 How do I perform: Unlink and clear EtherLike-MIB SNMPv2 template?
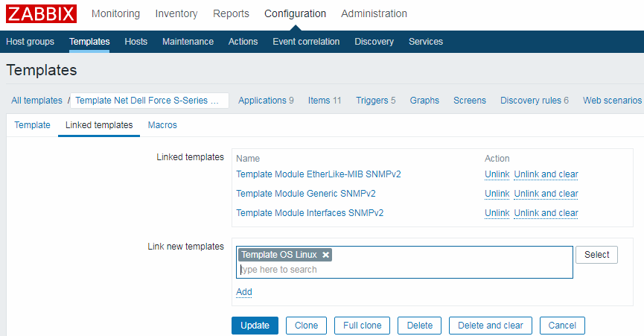[546, 174]
